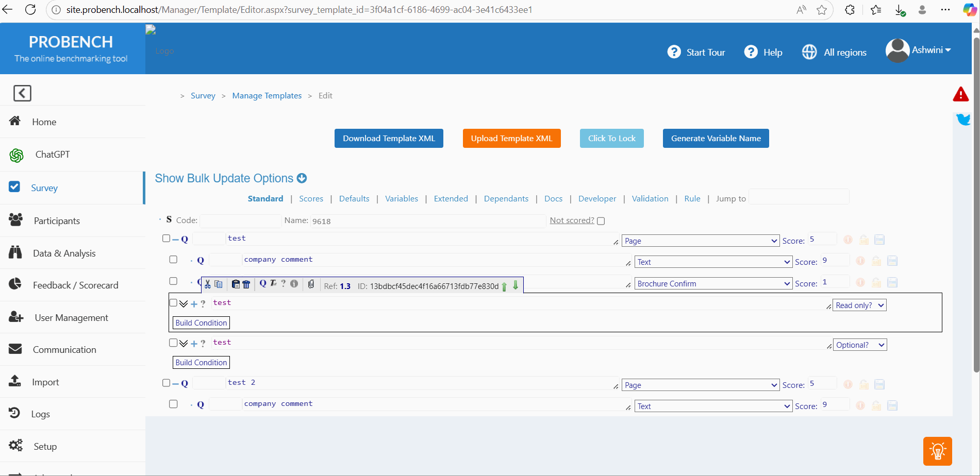Open the Read only? dropdown

859,305
